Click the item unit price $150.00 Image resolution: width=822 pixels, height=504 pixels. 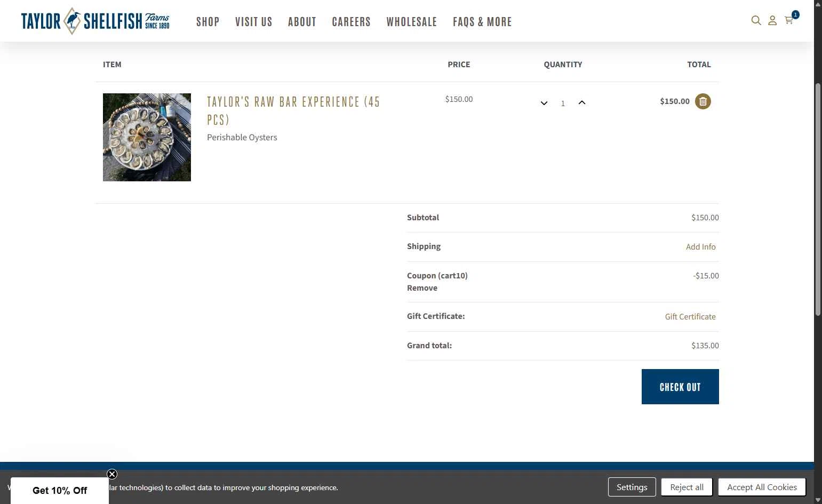tap(459, 99)
